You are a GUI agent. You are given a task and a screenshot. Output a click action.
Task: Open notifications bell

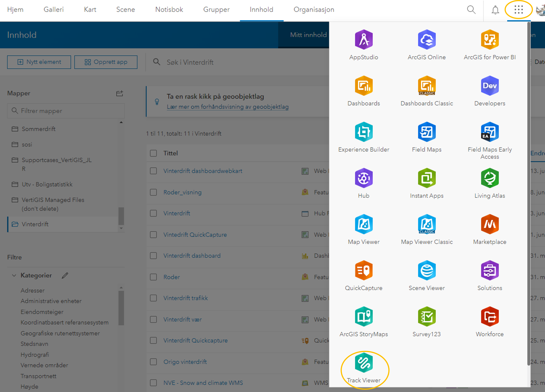tap(495, 10)
